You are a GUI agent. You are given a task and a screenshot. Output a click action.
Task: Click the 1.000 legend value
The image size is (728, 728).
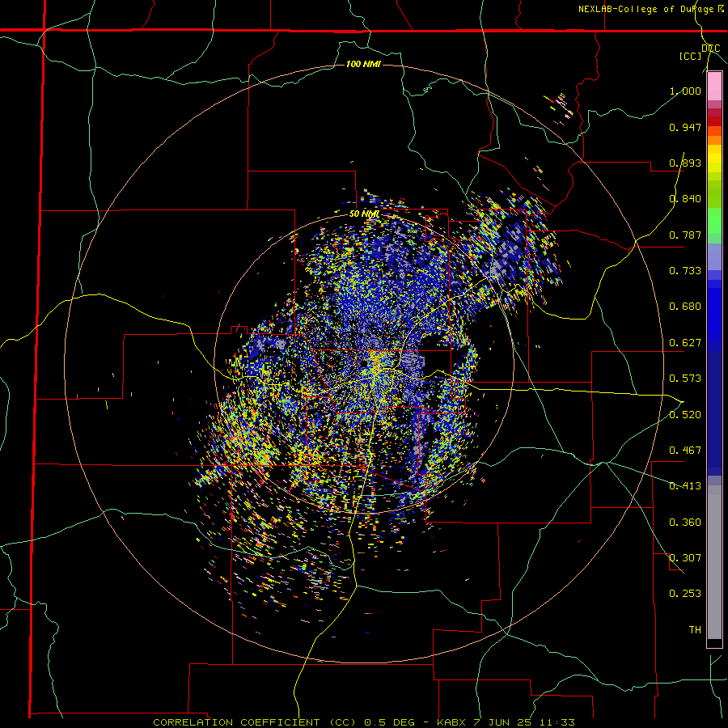click(685, 91)
